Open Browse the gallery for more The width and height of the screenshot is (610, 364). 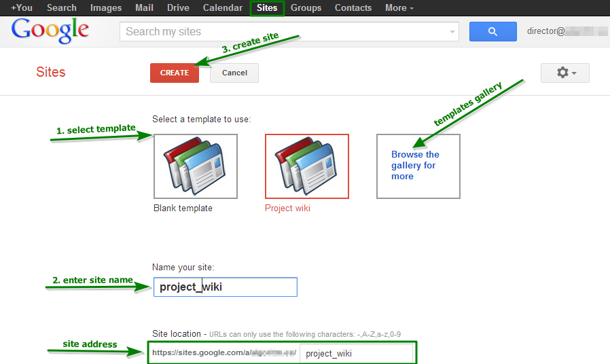click(418, 166)
